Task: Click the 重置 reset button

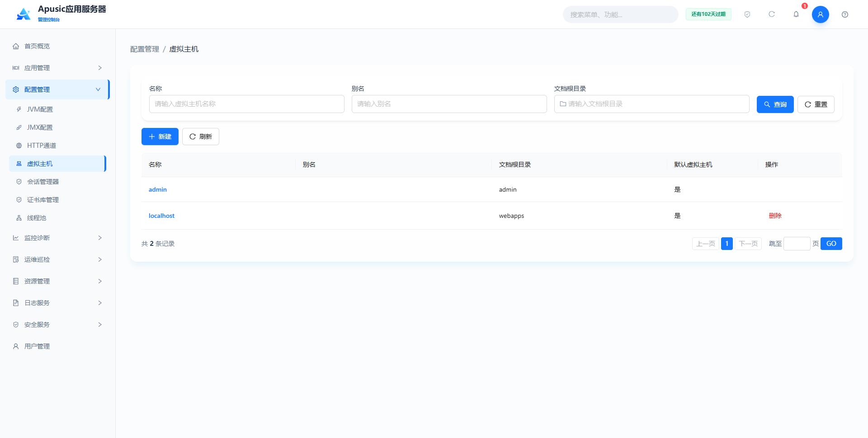Action: pyautogui.click(x=816, y=104)
